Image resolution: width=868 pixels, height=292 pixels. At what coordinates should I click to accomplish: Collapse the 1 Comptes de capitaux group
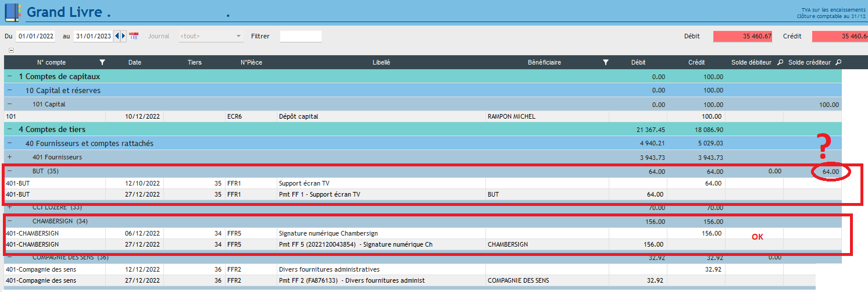pos(9,76)
